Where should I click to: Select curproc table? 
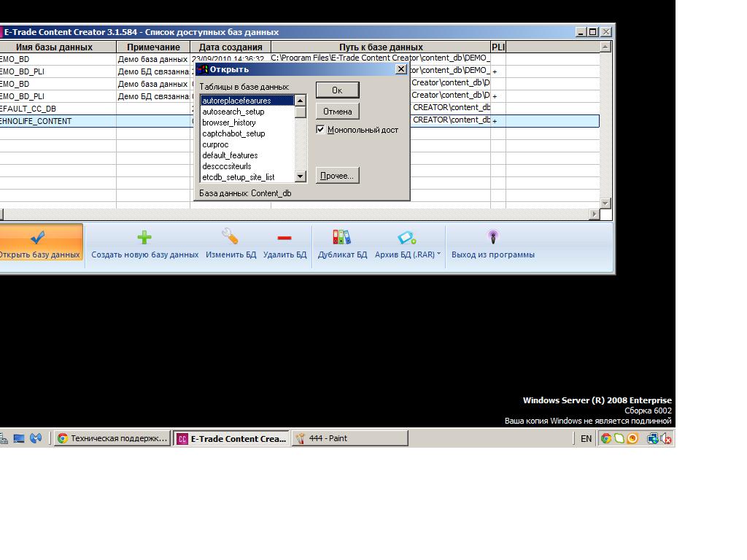coord(247,144)
